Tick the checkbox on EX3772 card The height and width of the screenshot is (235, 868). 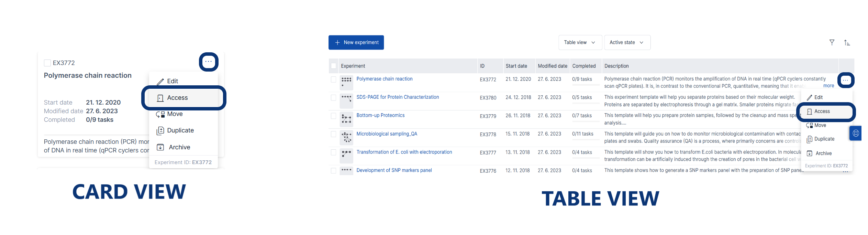tap(47, 63)
